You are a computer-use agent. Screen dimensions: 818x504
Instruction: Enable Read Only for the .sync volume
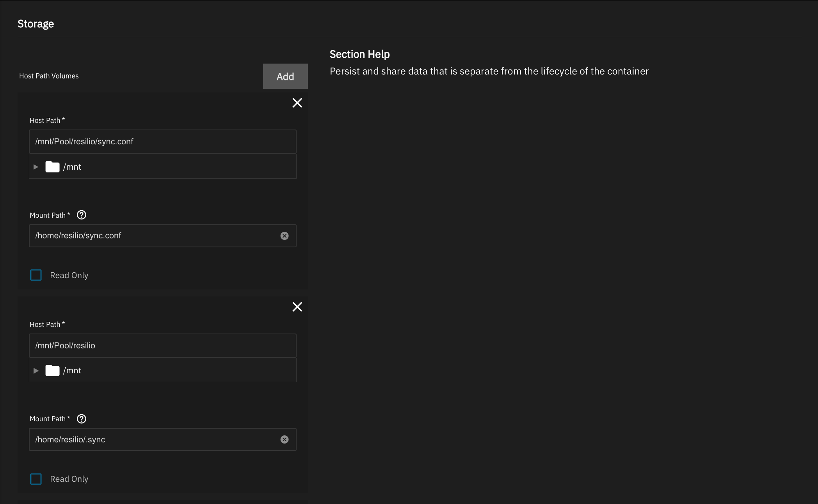point(36,479)
